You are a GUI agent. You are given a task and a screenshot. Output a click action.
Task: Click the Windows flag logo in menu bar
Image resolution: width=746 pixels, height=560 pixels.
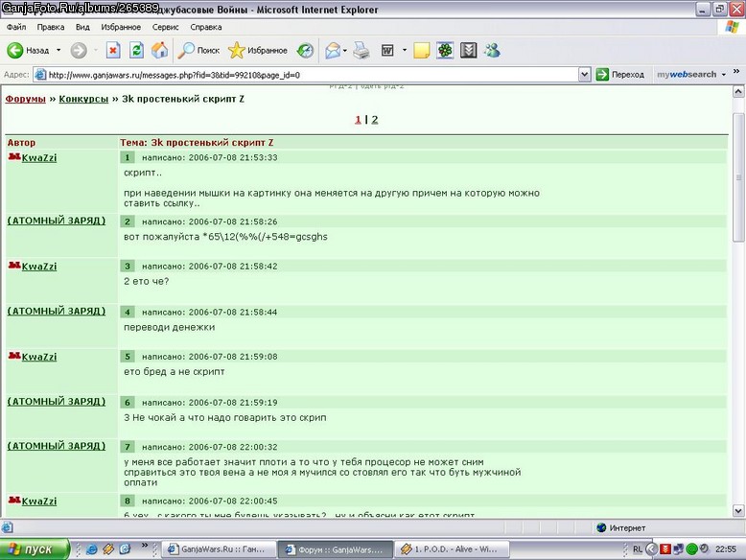point(732,27)
